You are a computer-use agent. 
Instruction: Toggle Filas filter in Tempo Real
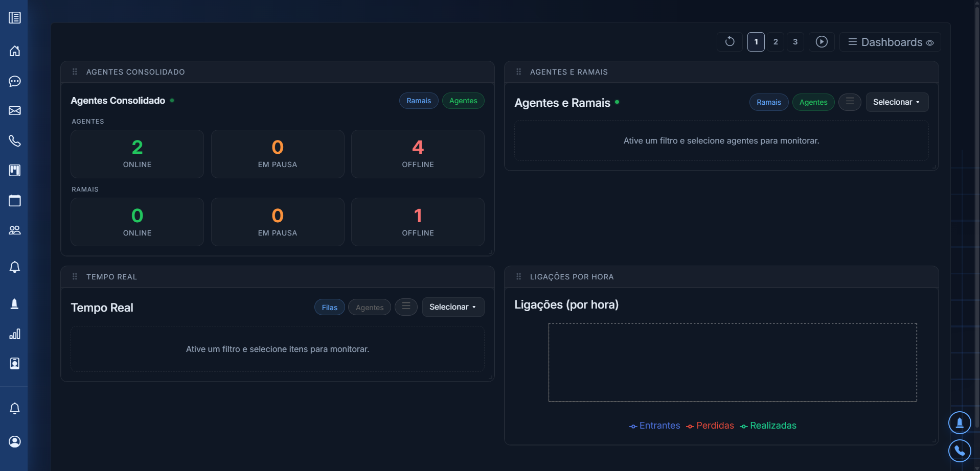pos(330,308)
